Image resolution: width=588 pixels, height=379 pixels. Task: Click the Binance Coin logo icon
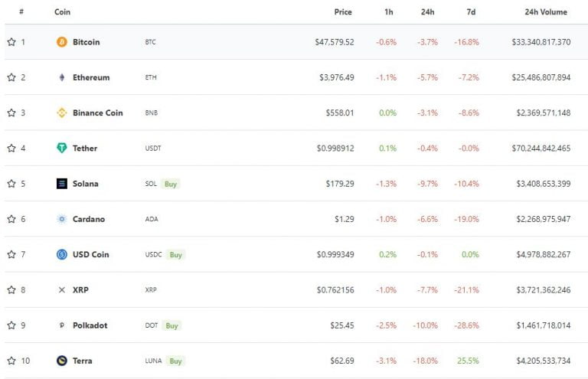tap(62, 113)
